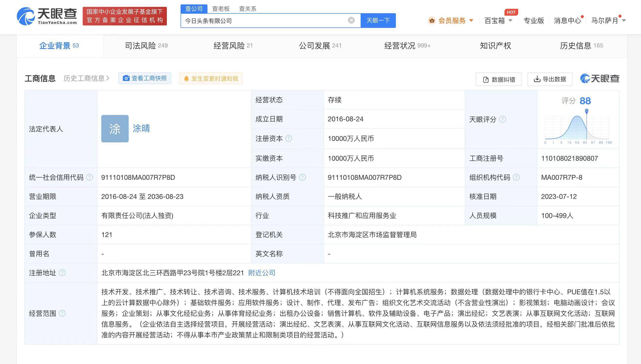The image size is (641, 364).
Task: Clear the search box with X icon
Action: point(351,20)
